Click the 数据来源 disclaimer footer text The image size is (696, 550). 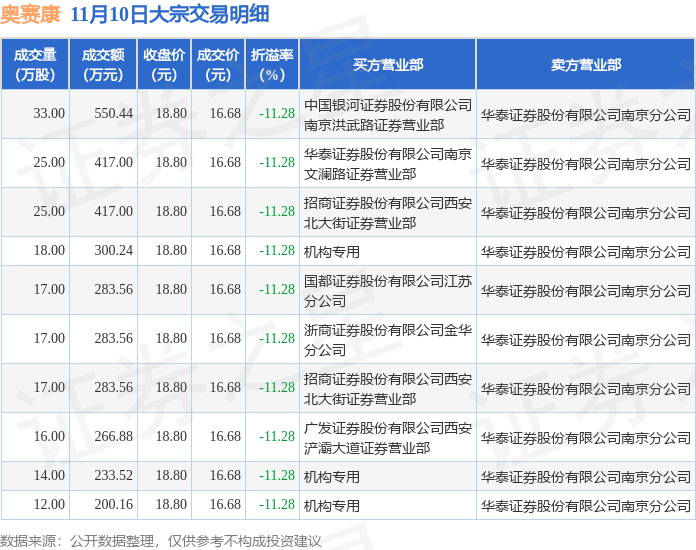(162, 540)
